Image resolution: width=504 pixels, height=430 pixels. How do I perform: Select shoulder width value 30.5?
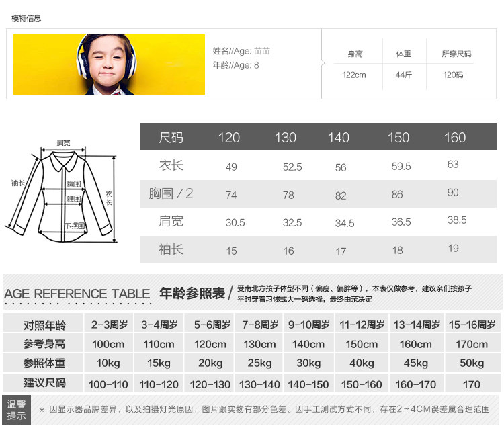235,222
